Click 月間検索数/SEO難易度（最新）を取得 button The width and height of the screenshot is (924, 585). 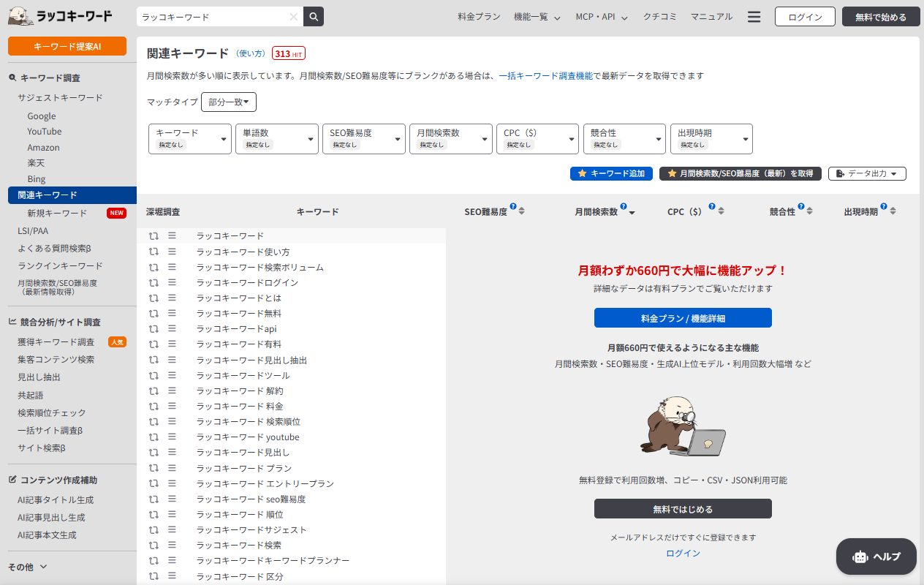point(741,173)
